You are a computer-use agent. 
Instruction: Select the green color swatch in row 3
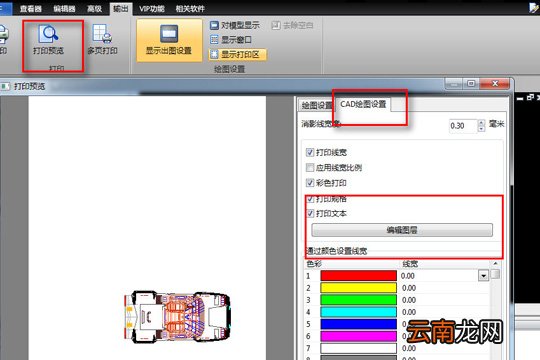click(359, 300)
